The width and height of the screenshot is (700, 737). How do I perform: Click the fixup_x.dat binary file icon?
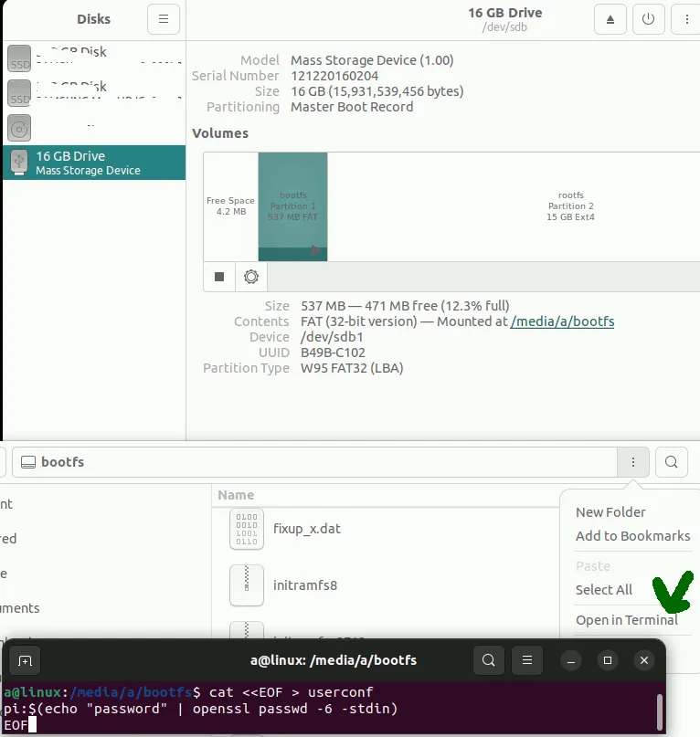click(247, 529)
